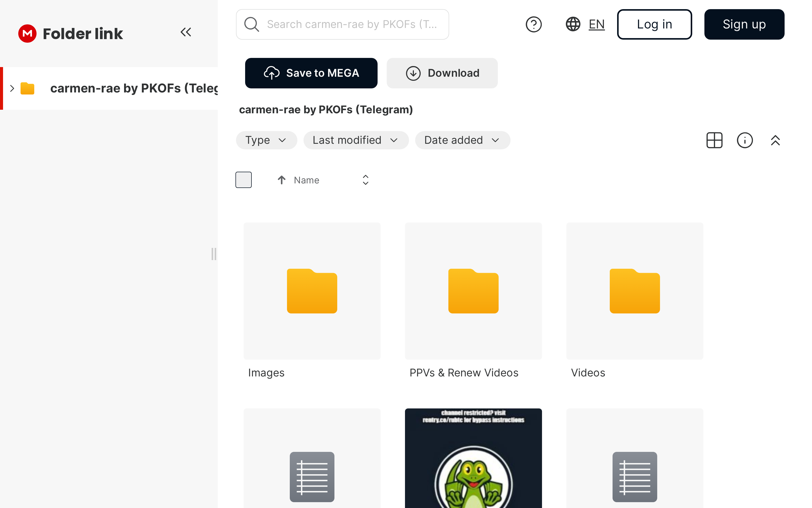Click the Images folder label
812x508 pixels.
click(x=266, y=373)
